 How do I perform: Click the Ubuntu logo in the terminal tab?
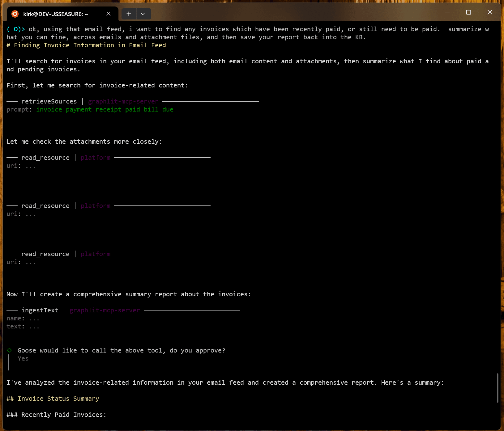15,14
